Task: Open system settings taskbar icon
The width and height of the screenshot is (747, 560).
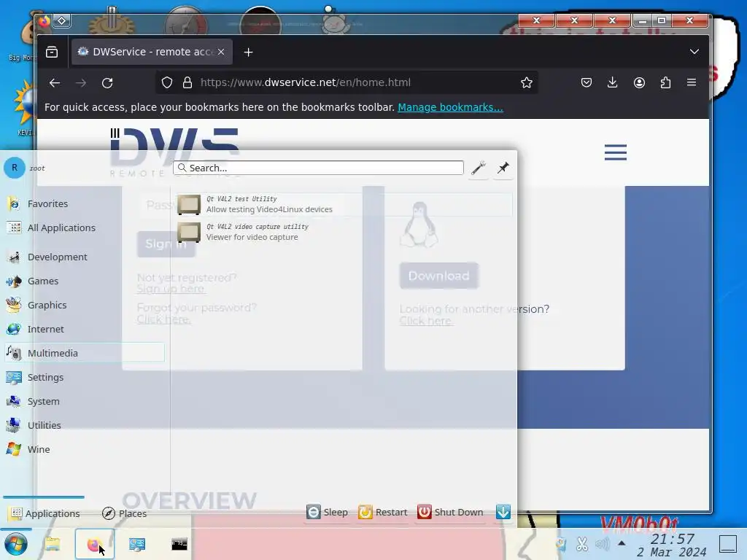Action: click(x=137, y=544)
